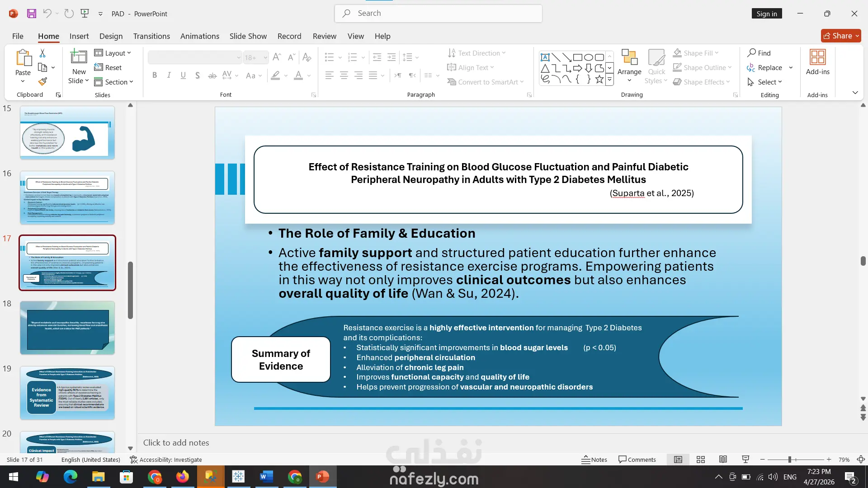Click Accessibility: Investigate in status bar

pos(166,460)
